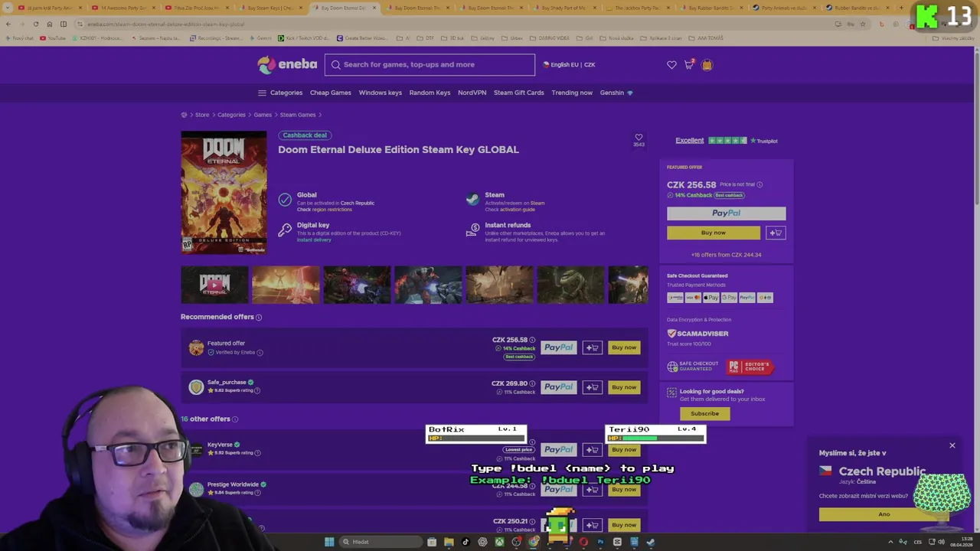Add Featured offer row to cart
Viewport: 980px width, 551px height.
[x=592, y=347]
